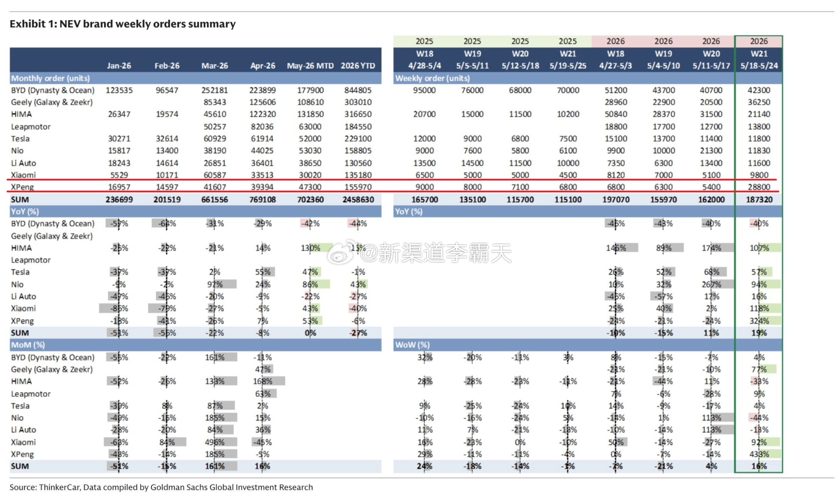Click Leapmotor's 2026 YTD value "184550"
This screenshot has width=840, height=504.
coord(358,127)
